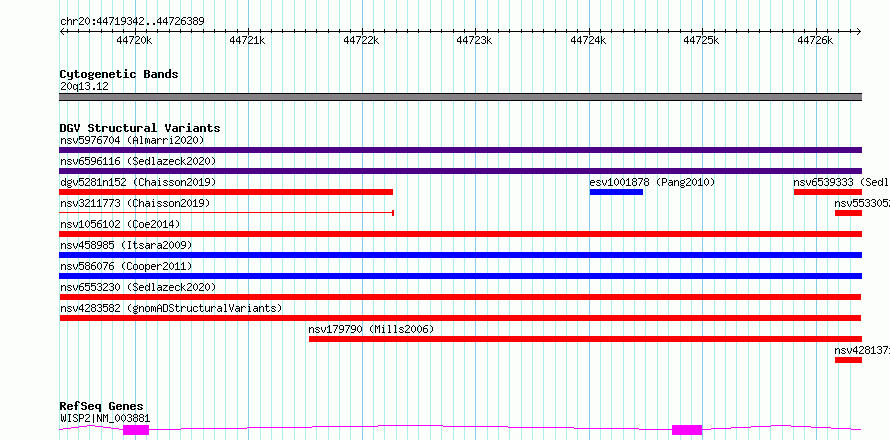
Task: Select the purple bar under nsv6596116
Action: click(460, 171)
